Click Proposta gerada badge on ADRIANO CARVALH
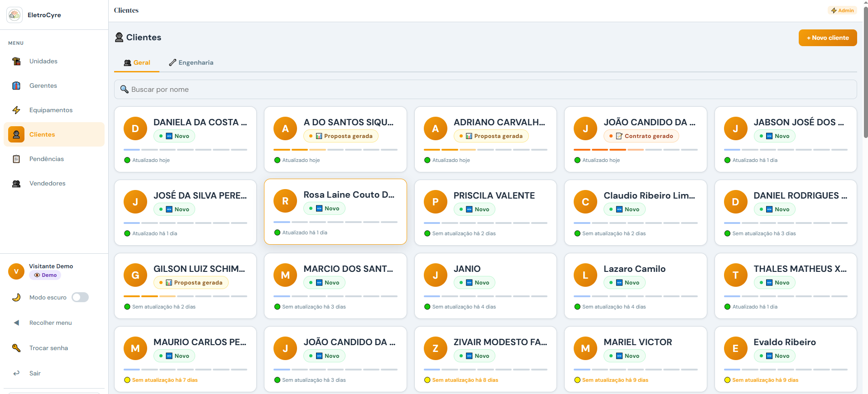The width and height of the screenshot is (868, 394). [x=491, y=136]
